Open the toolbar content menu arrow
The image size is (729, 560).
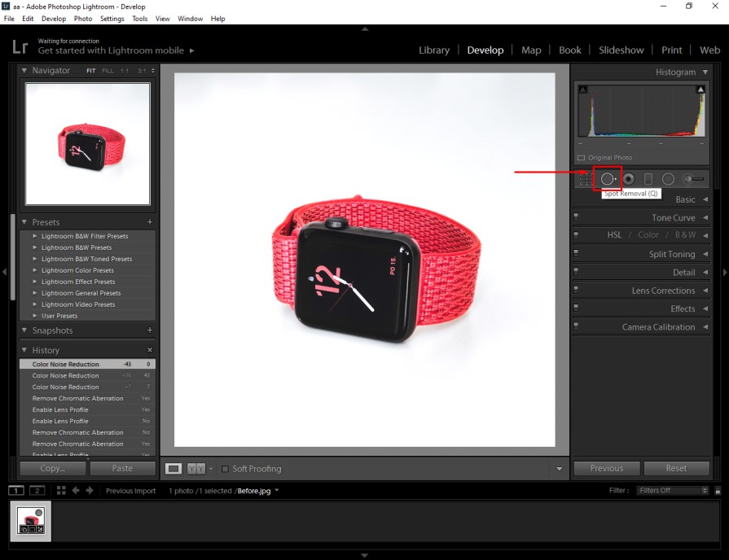tap(560, 469)
